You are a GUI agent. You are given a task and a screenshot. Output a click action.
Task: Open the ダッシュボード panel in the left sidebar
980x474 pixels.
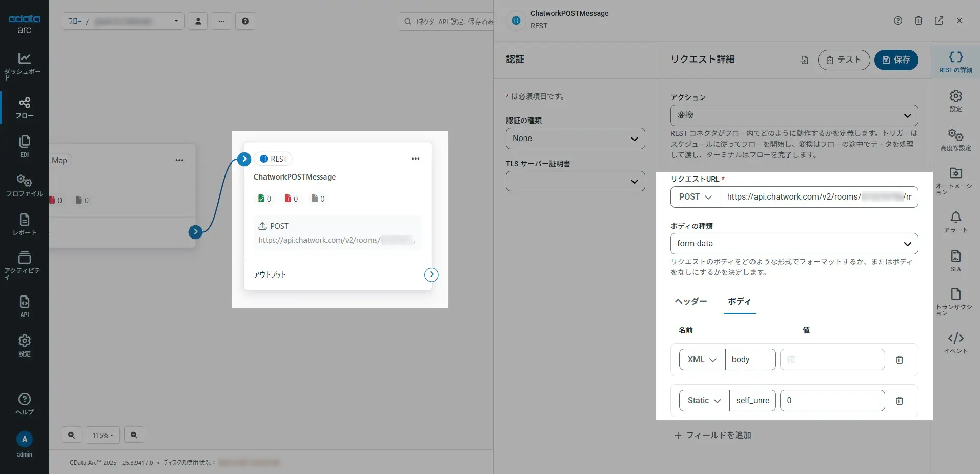[24, 64]
